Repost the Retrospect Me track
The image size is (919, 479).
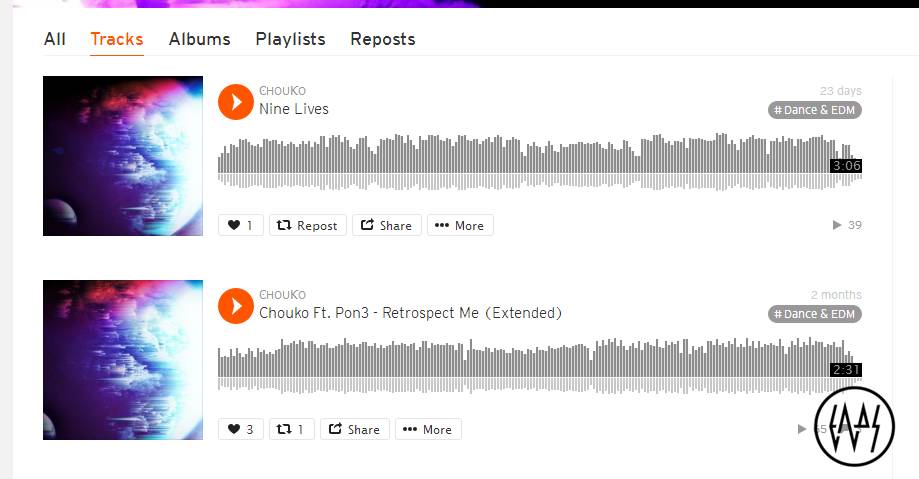(292, 429)
